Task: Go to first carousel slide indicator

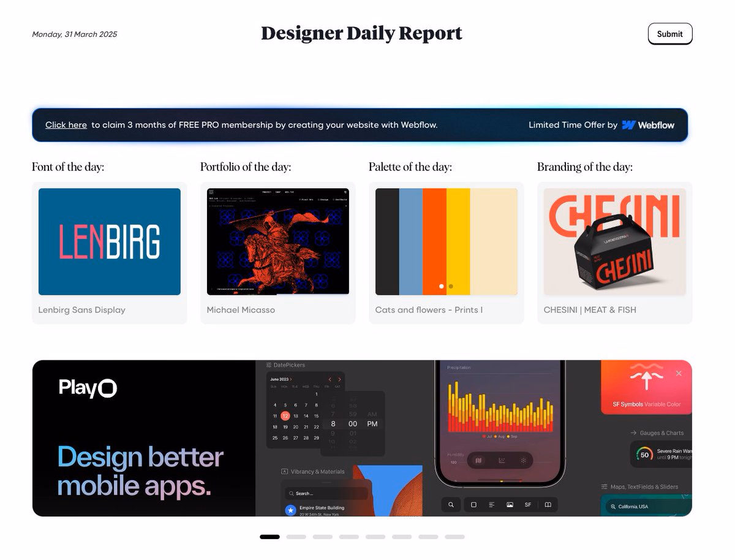Action: click(x=269, y=537)
